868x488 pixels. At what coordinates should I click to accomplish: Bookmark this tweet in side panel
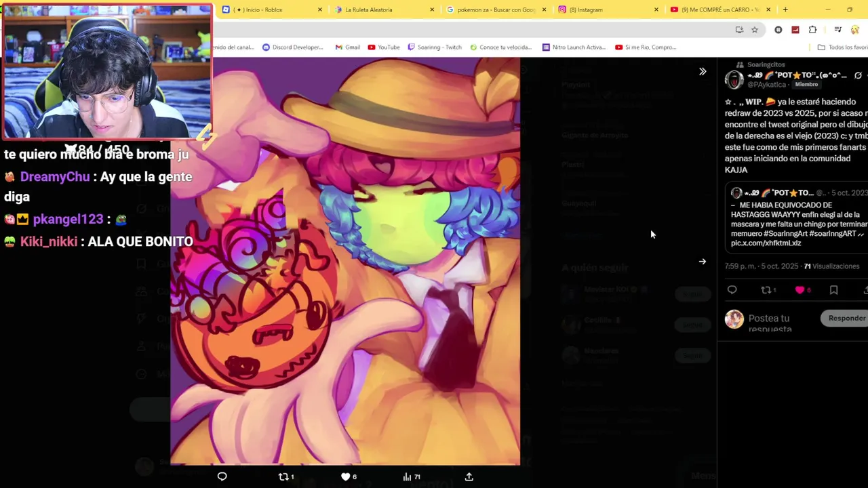(833, 290)
